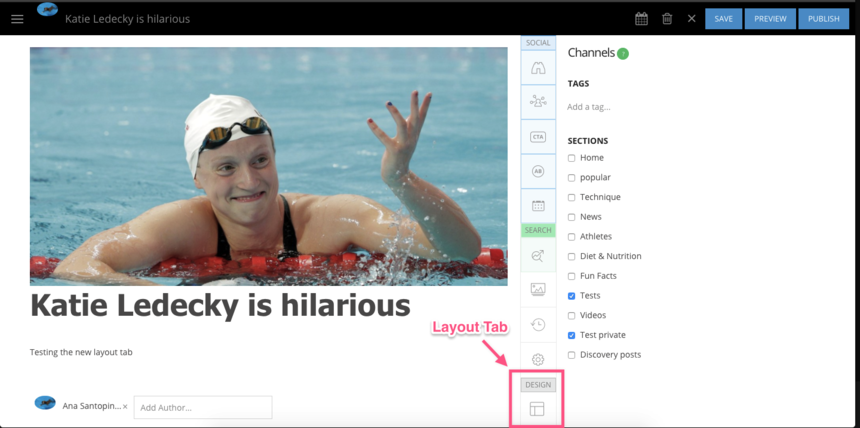Click the Preview button
860x428 pixels.
pyautogui.click(x=770, y=19)
